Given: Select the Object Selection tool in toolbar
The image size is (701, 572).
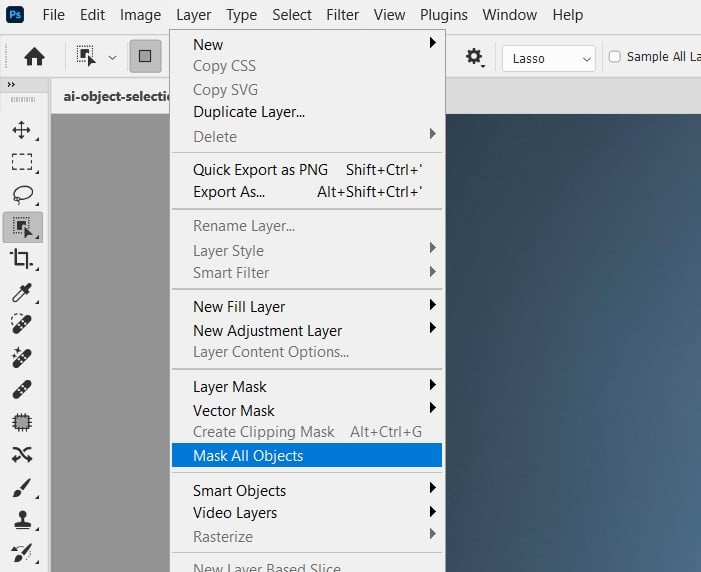Looking at the screenshot, I should pos(23,227).
